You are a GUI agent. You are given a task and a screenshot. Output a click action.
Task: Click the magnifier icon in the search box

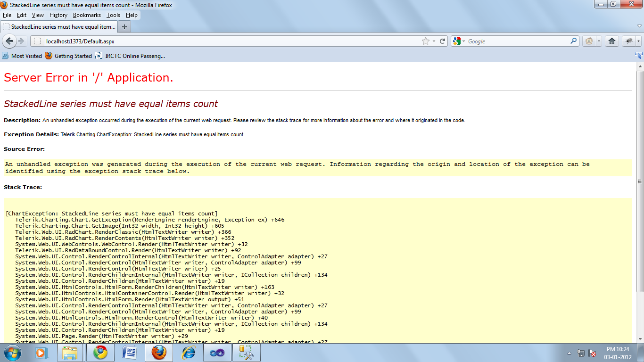point(574,41)
